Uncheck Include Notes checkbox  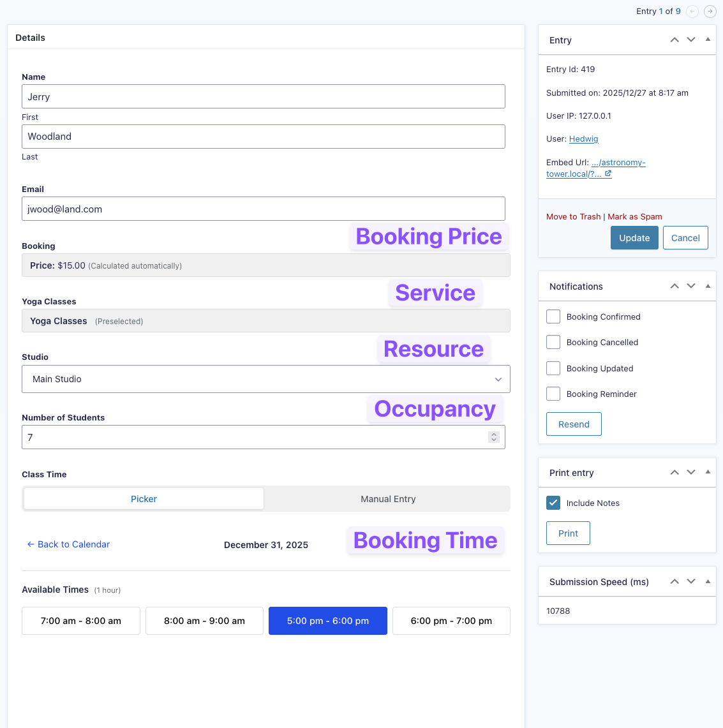click(553, 503)
